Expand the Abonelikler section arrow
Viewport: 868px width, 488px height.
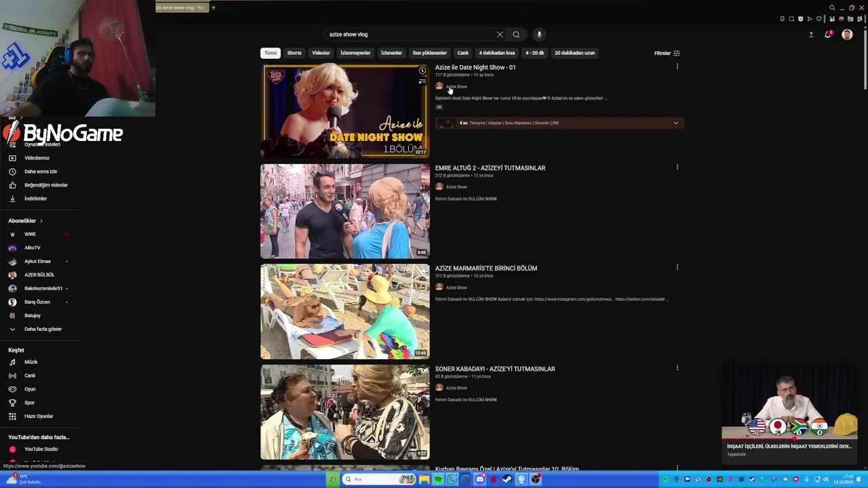click(41, 221)
